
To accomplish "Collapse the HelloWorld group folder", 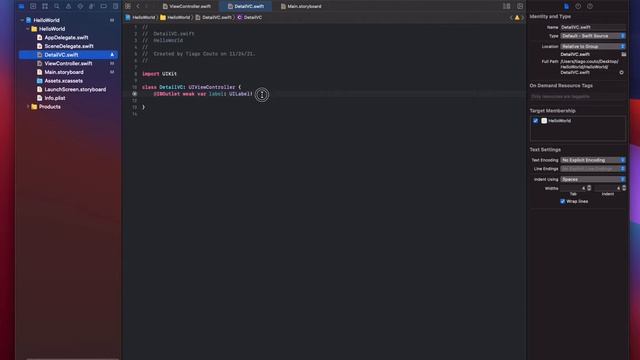I will click(x=28, y=29).
